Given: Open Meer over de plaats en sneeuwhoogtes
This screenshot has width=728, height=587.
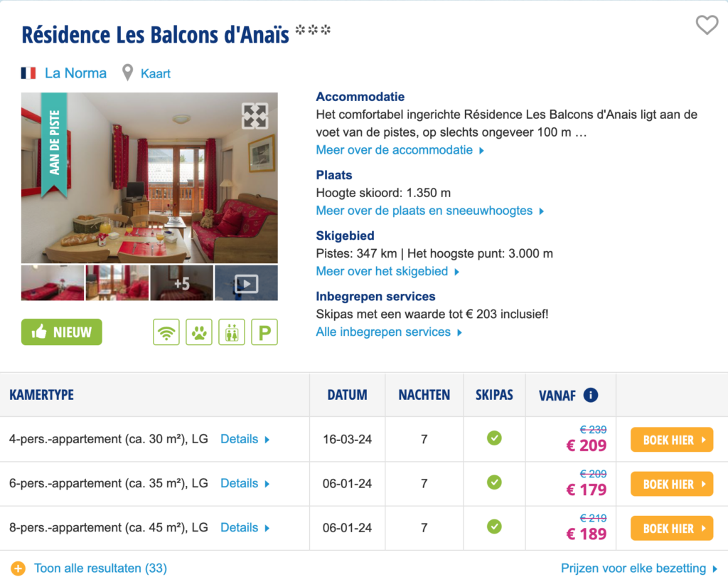Looking at the screenshot, I should coord(429,211).
